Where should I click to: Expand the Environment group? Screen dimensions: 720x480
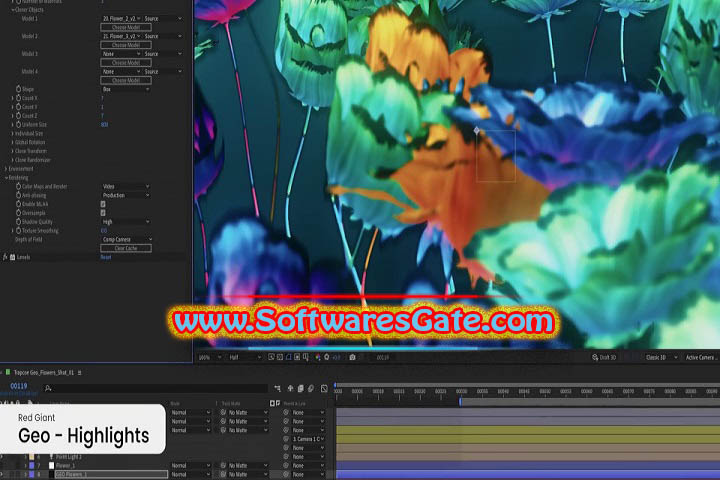[x=6, y=169]
